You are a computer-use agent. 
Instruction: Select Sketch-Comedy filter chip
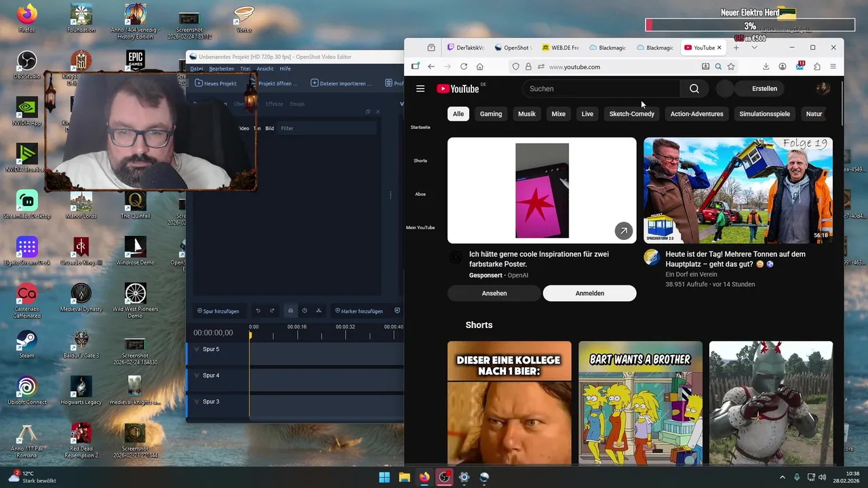631,114
